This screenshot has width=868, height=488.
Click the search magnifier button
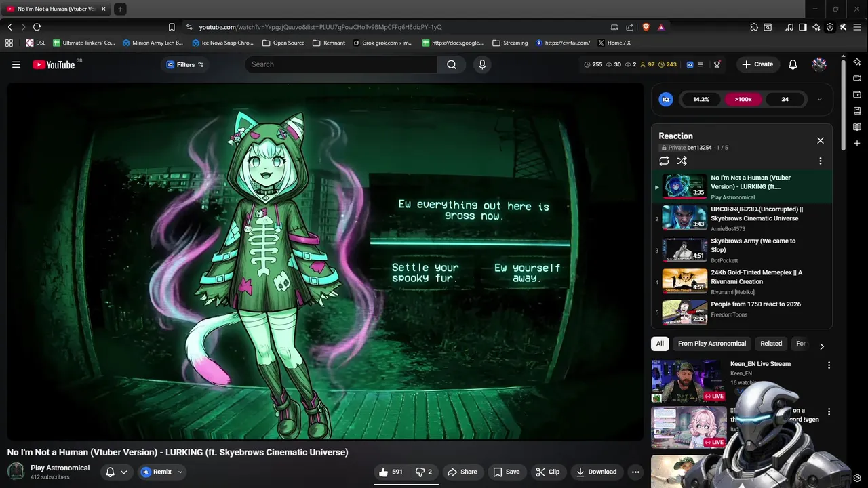click(452, 64)
